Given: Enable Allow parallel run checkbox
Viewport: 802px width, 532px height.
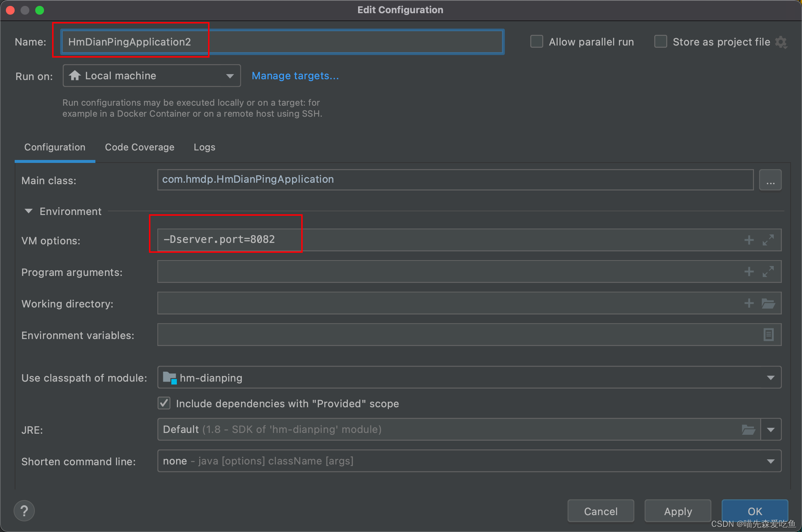Looking at the screenshot, I should coord(537,41).
